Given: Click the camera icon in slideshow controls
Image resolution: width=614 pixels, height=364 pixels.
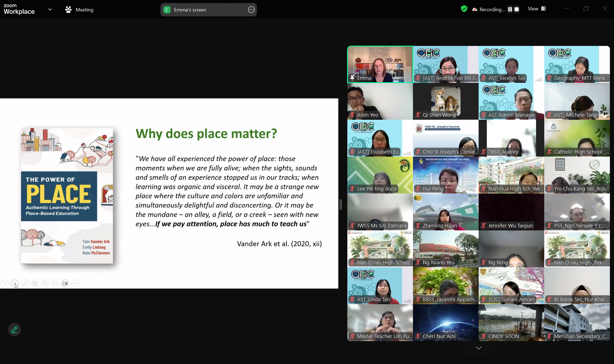Looking at the screenshot, I should [x=65, y=283].
